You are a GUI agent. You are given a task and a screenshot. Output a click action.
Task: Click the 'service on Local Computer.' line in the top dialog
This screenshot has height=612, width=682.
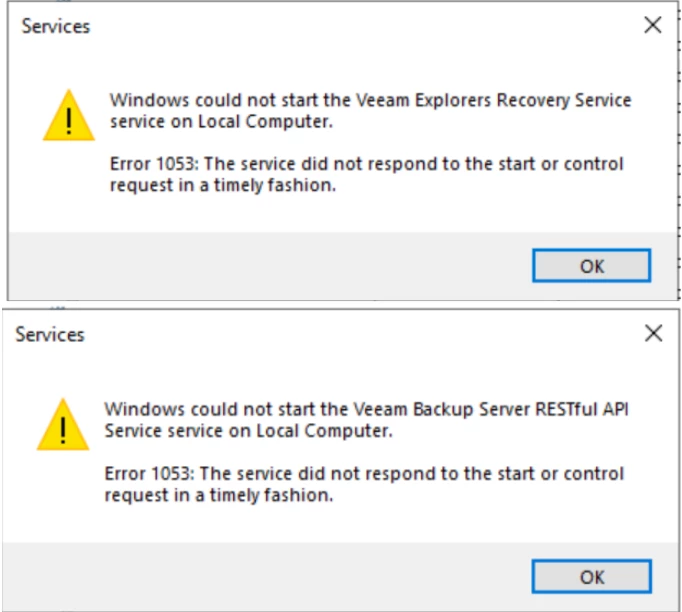point(220,122)
